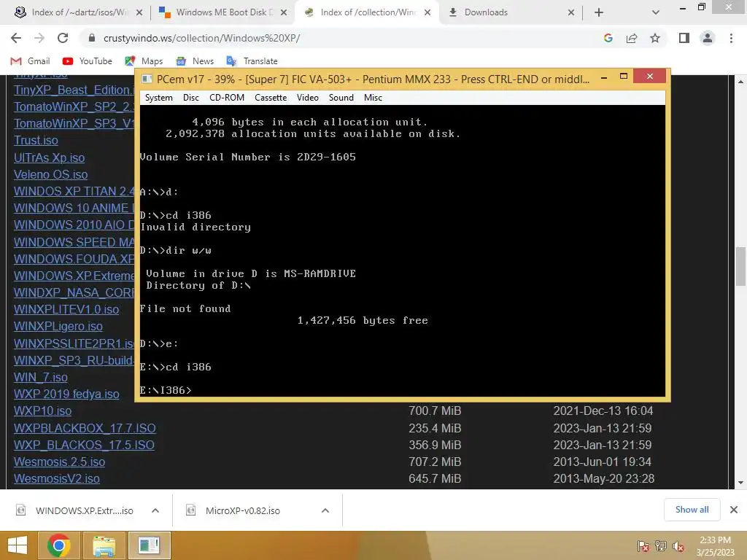This screenshot has height=560, width=747.
Task: Close the Index of /~dartz/isos tab
Action: point(139,12)
